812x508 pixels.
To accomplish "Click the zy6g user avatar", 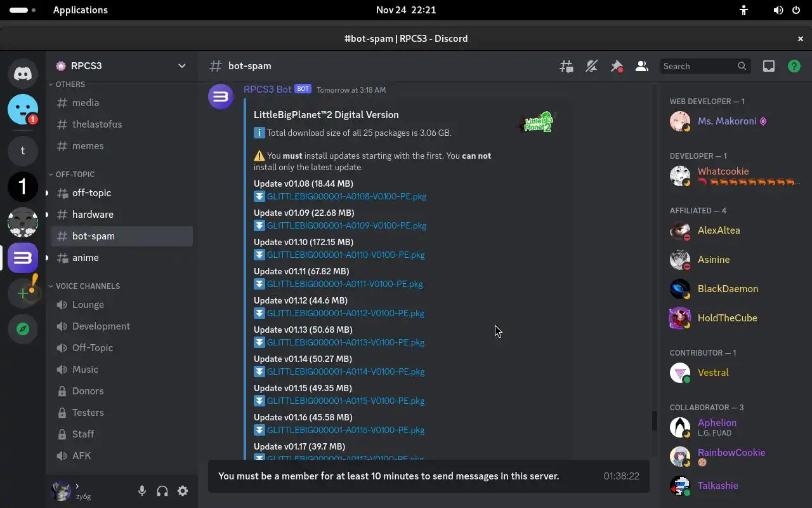I will pyautogui.click(x=61, y=491).
